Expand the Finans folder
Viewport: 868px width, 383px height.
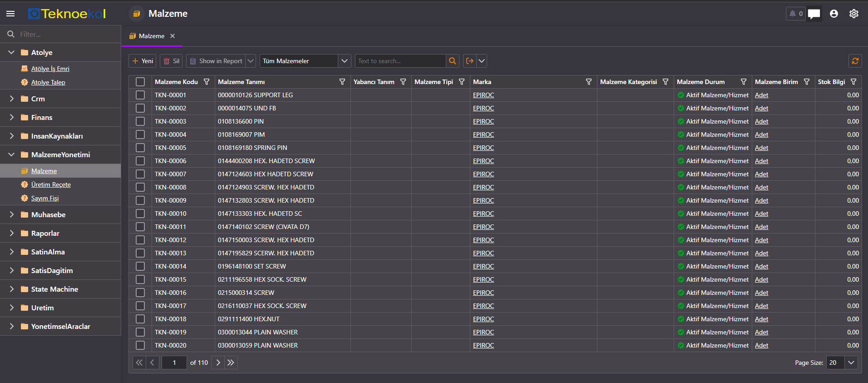tap(11, 117)
